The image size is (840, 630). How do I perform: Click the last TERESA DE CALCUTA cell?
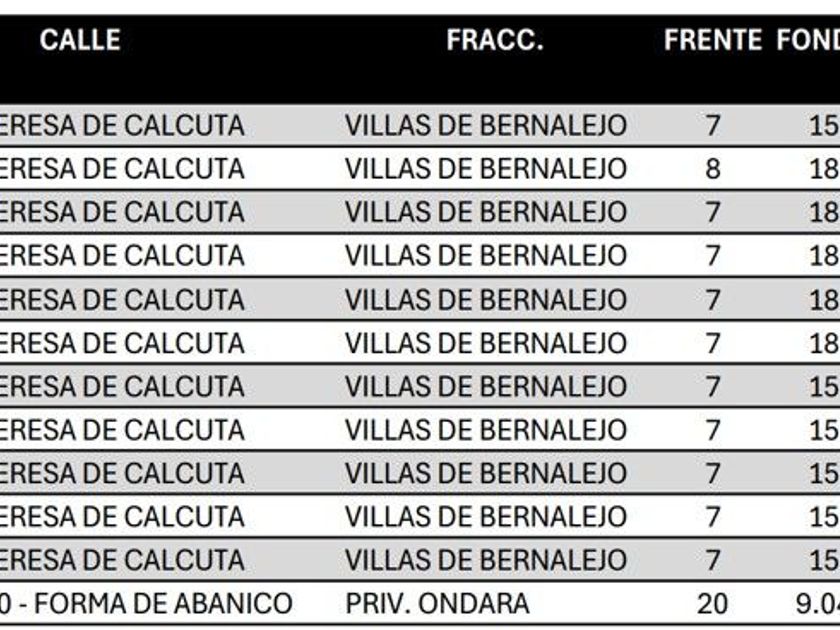point(122,560)
